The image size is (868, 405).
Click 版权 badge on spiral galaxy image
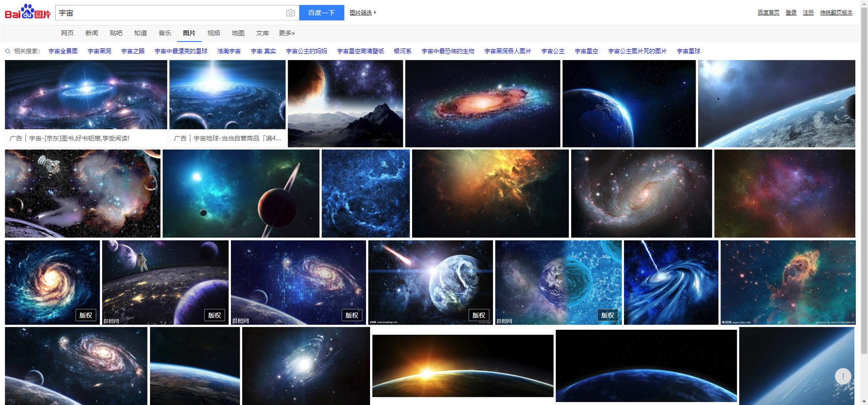tap(86, 315)
